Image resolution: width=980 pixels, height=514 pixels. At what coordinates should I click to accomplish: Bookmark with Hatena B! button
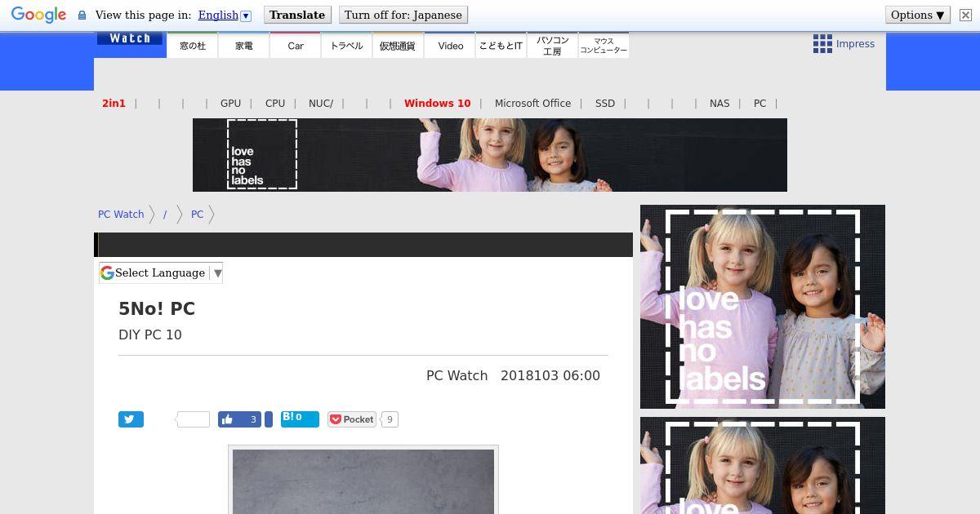[x=300, y=419]
